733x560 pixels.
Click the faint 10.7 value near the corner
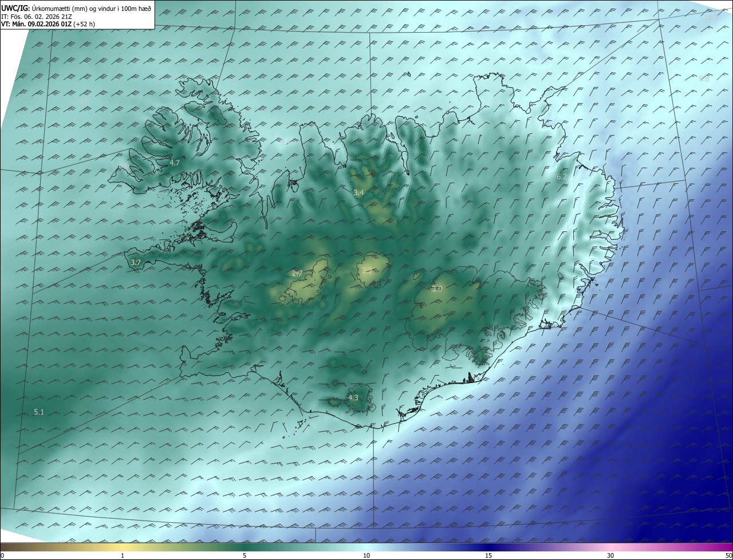[x=711, y=18]
